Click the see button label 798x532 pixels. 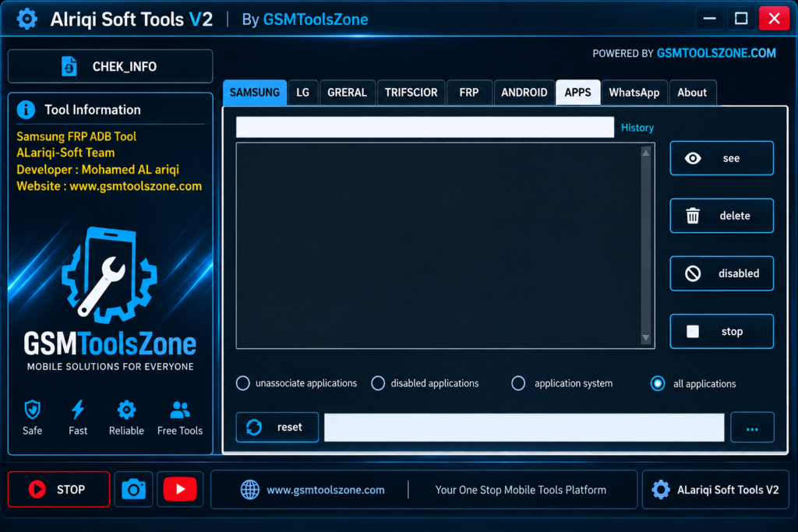731,158
